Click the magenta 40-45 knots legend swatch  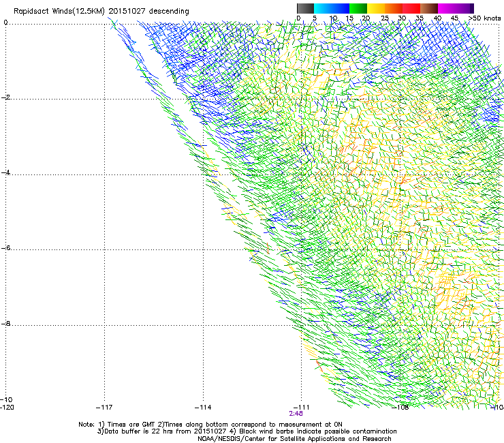tap(447, 8)
